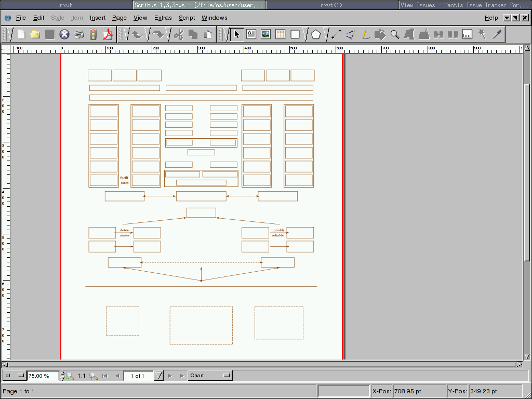Switch to Mantis Issue Tracker taskbar window
532x399 pixels.
pyautogui.click(x=465, y=5)
